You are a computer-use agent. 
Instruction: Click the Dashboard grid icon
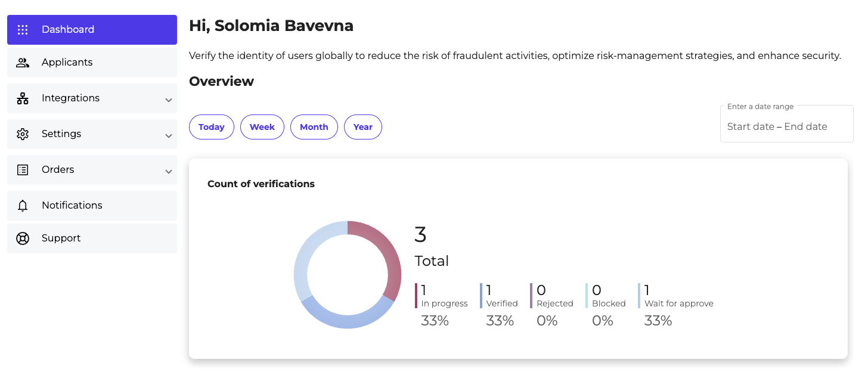(23, 30)
